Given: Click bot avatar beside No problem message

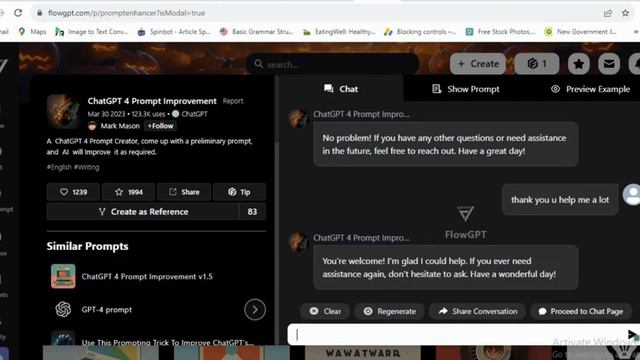Looking at the screenshot, I should click(298, 118).
